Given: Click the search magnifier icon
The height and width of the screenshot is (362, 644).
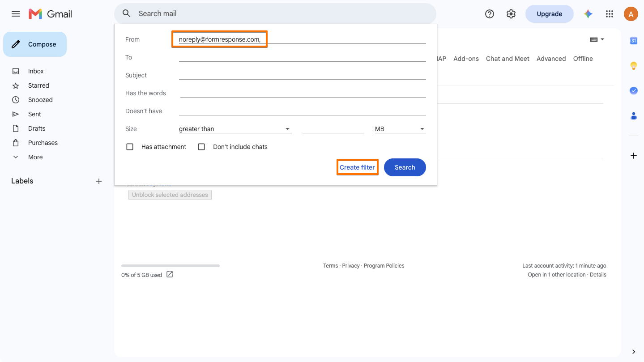Looking at the screenshot, I should (x=127, y=13).
